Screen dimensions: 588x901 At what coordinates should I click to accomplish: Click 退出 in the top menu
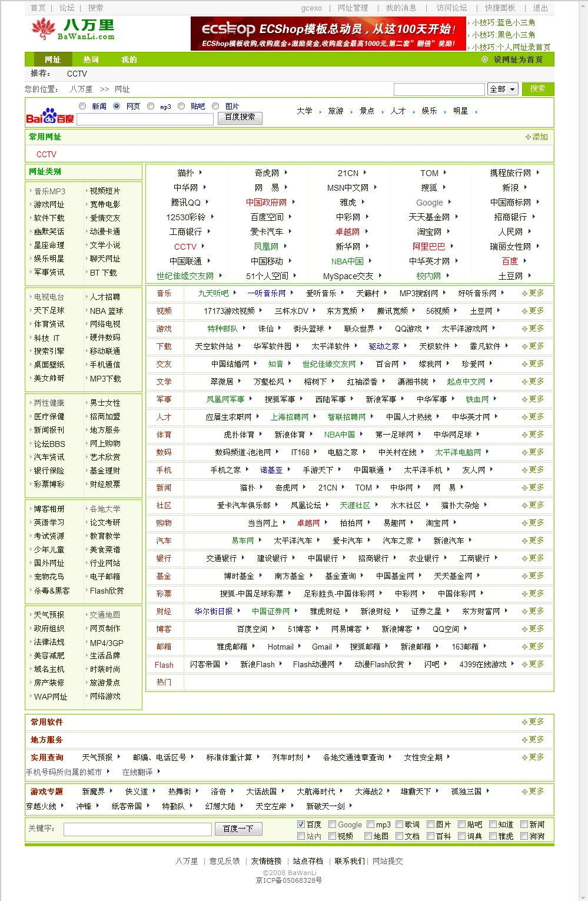(540, 8)
